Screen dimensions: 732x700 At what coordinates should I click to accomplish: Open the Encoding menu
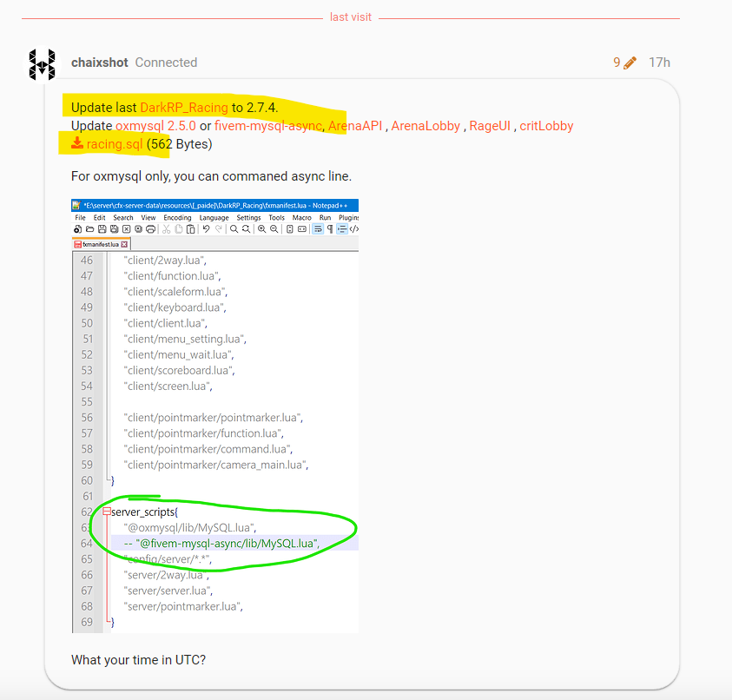click(x=177, y=218)
